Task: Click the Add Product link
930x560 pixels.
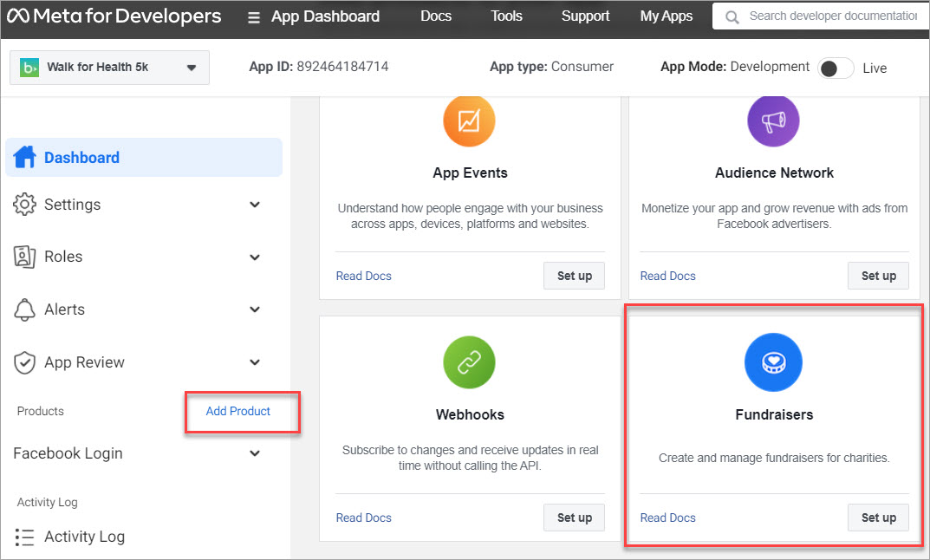Action: point(237,411)
